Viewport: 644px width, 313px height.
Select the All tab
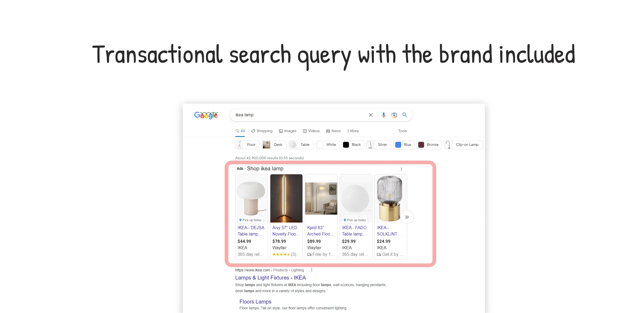click(x=240, y=131)
